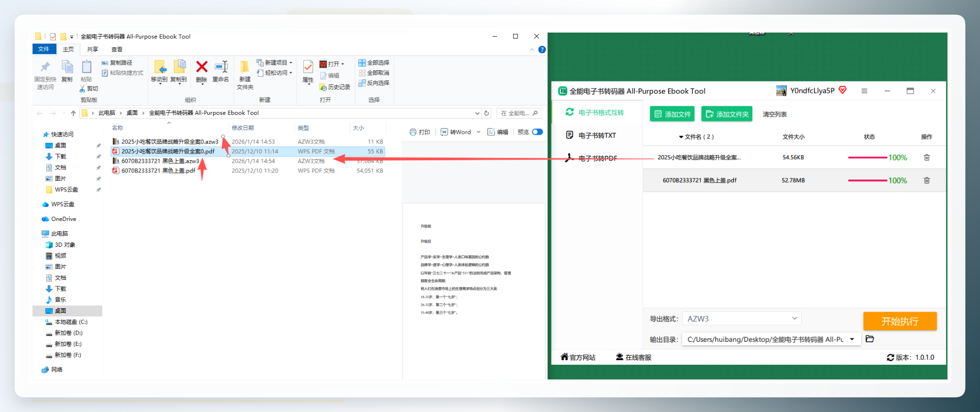Delete the 6070B2333721 row in the converter list
Viewport: 980px width, 412px height.
pos(927,181)
